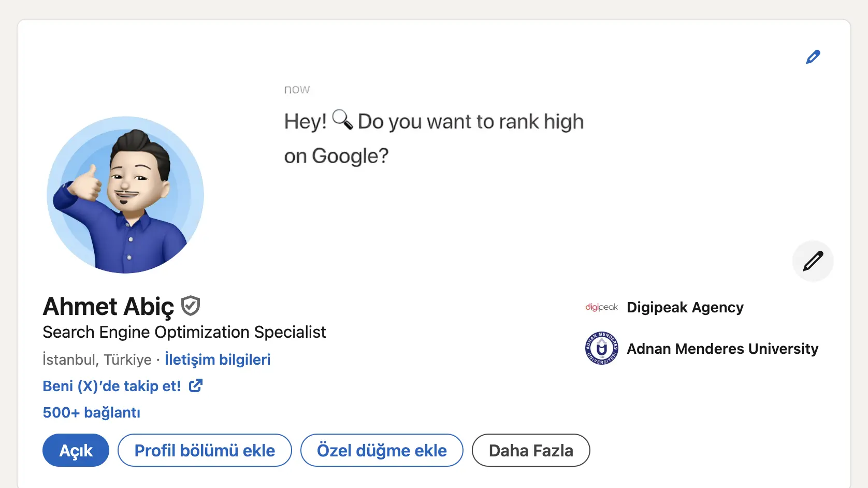Screen dimensions: 868x488
Task: Open the Adnan Menderes University emblem
Action: pyautogui.click(x=602, y=348)
